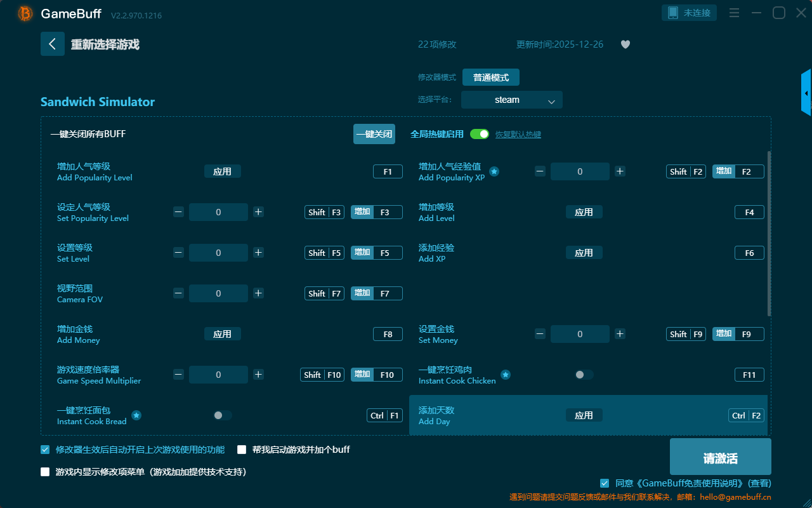Viewport: 812px width, 508px height.
Task: Check 游戏内显示修改项菜单 checkbox
Action: click(45, 472)
